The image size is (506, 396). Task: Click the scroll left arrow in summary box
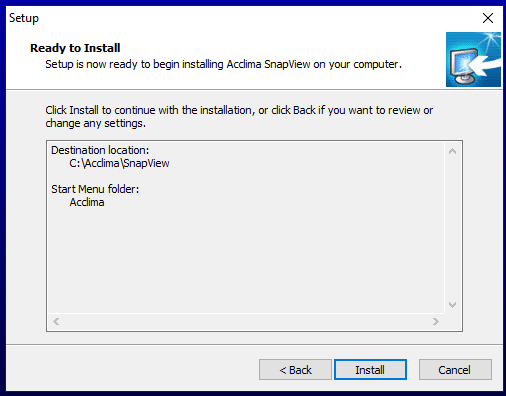(x=56, y=322)
